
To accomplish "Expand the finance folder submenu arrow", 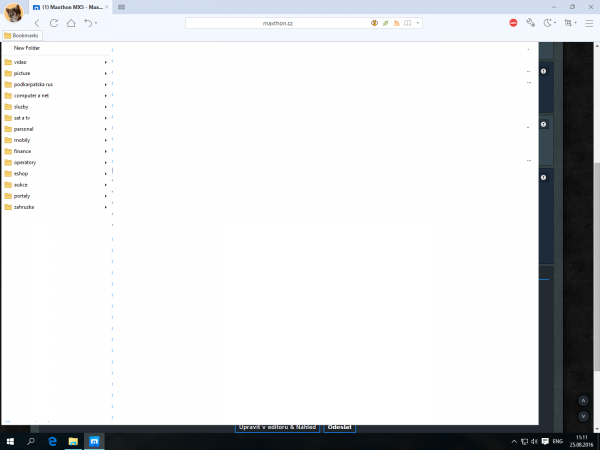I will tap(106, 151).
